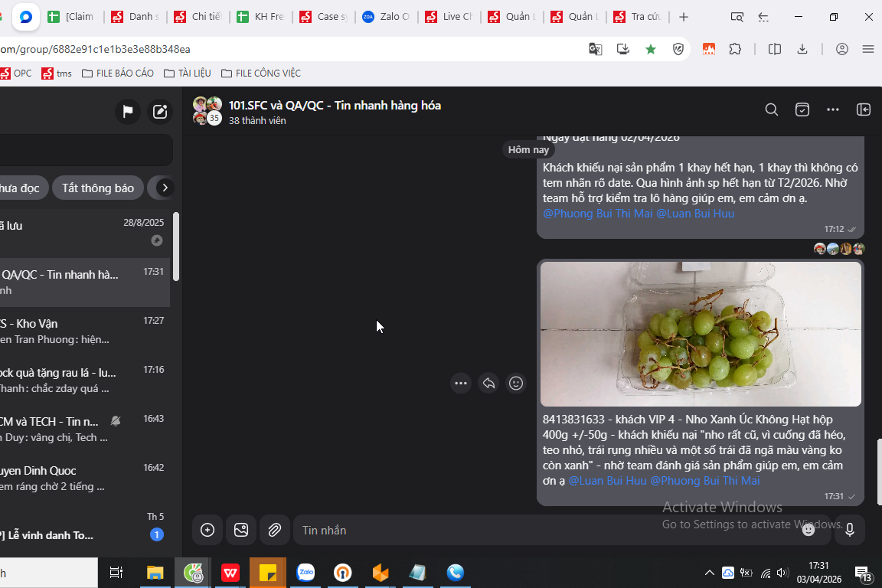Open Task View on the Windows taskbar
Image resolution: width=882 pixels, height=588 pixels.
116,573
